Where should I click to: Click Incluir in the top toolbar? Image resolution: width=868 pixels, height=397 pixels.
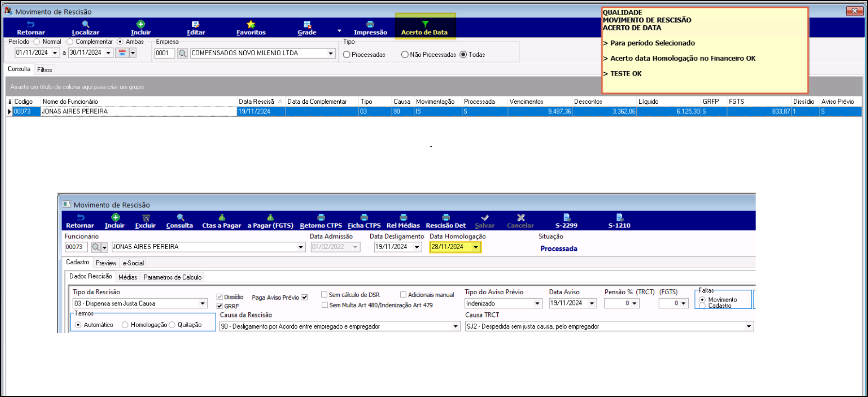tap(141, 28)
